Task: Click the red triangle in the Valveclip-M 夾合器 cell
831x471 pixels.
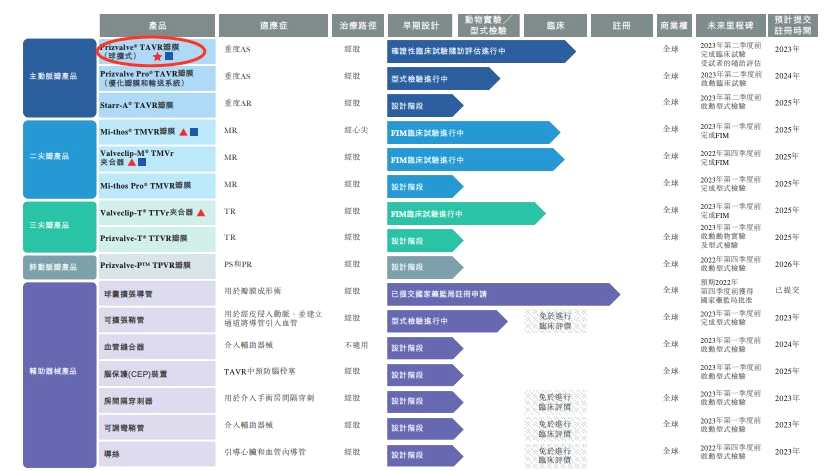Action: pos(131,162)
